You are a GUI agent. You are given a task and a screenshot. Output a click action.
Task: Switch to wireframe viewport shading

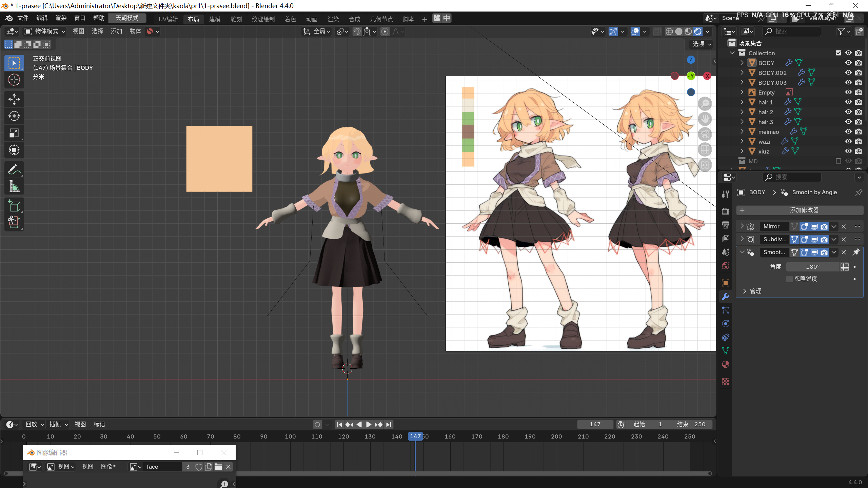click(669, 32)
